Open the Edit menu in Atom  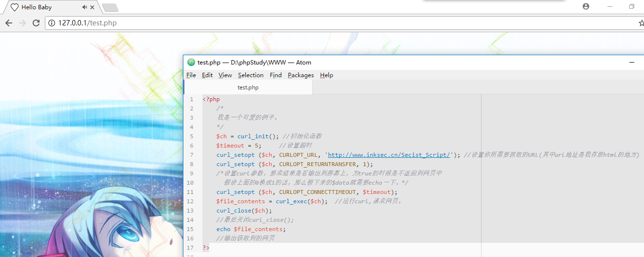[x=207, y=75]
